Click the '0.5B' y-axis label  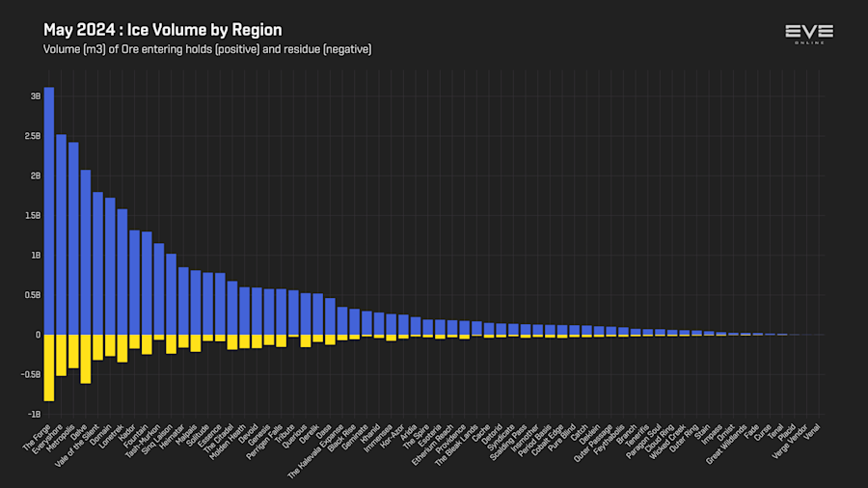click(x=33, y=295)
